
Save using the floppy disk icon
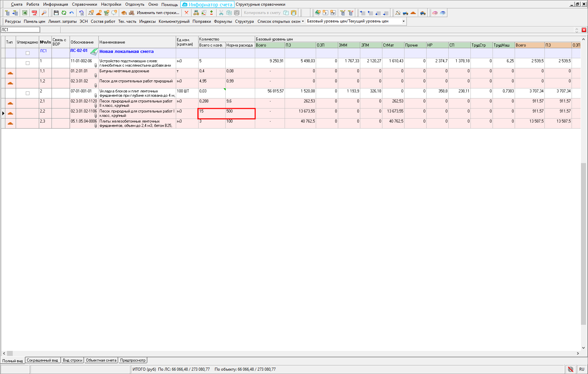[56, 13]
